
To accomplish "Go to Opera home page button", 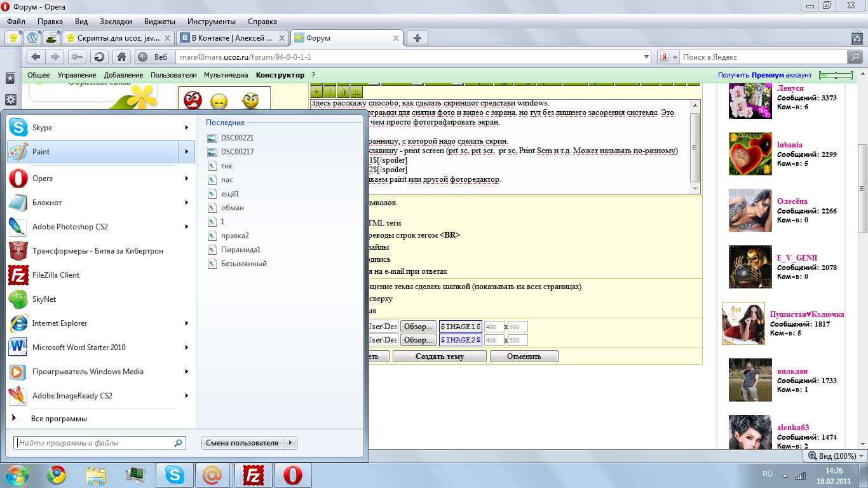I will (121, 57).
